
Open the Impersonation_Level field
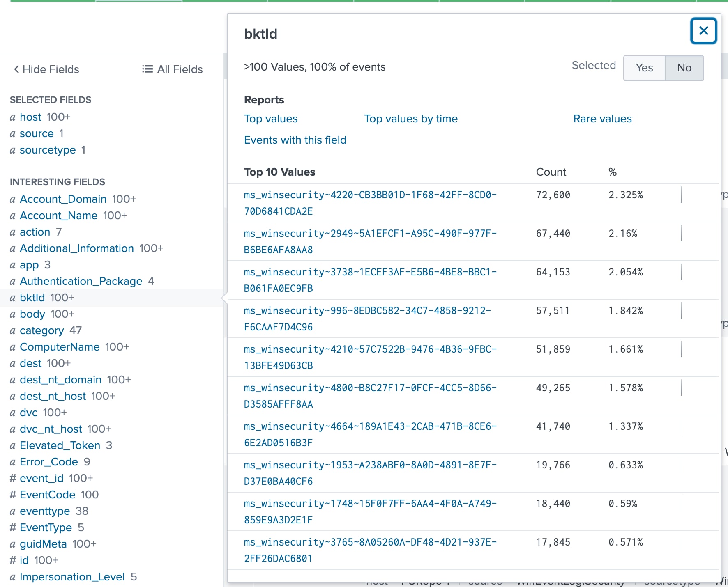[x=72, y=577]
